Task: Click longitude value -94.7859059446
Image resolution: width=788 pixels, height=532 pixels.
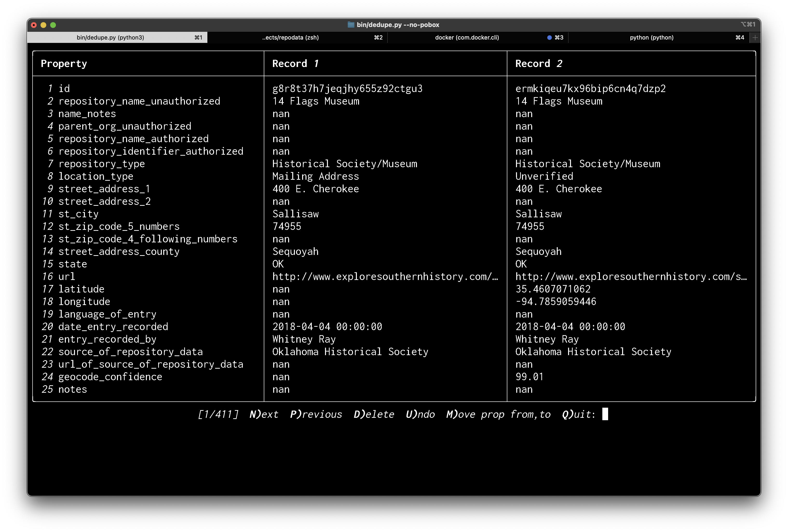Action: point(555,302)
